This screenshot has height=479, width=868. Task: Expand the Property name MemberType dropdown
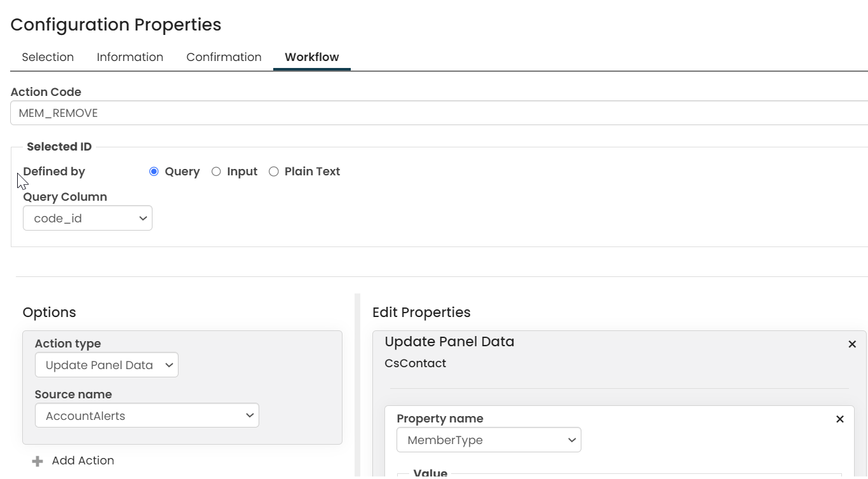[489, 440]
